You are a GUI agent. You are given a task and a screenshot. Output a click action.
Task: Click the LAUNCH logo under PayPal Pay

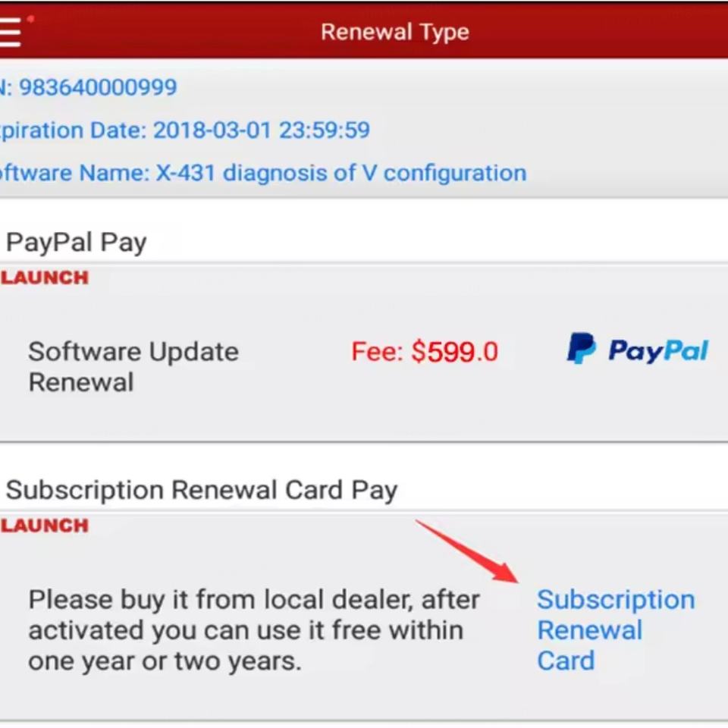[45, 278]
